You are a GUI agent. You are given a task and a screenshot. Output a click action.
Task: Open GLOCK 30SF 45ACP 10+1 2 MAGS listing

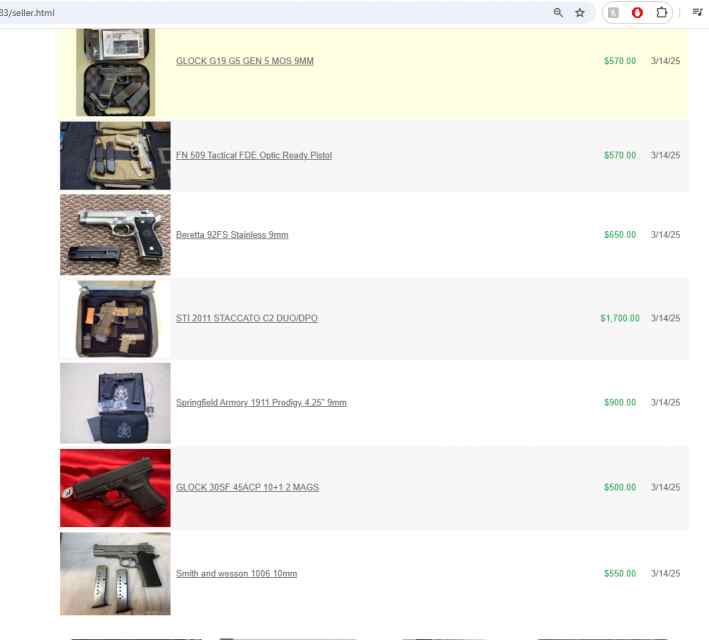click(x=247, y=487)
